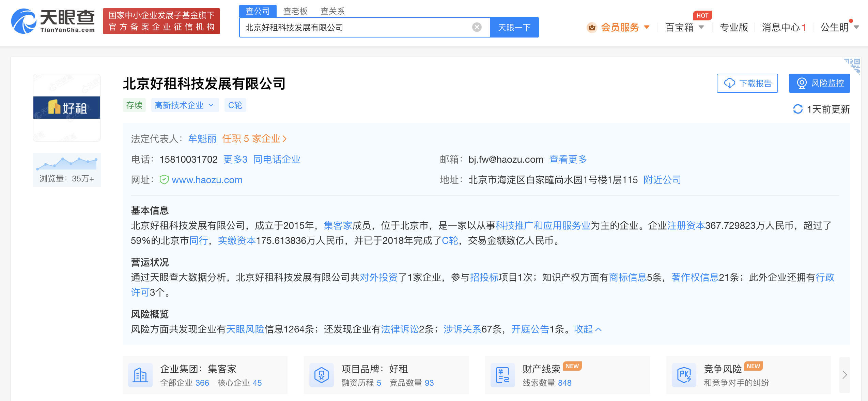Open 风险监控 via its monitor icon
Viewport: 868px width, 401px height.
[x=802, y=83]
